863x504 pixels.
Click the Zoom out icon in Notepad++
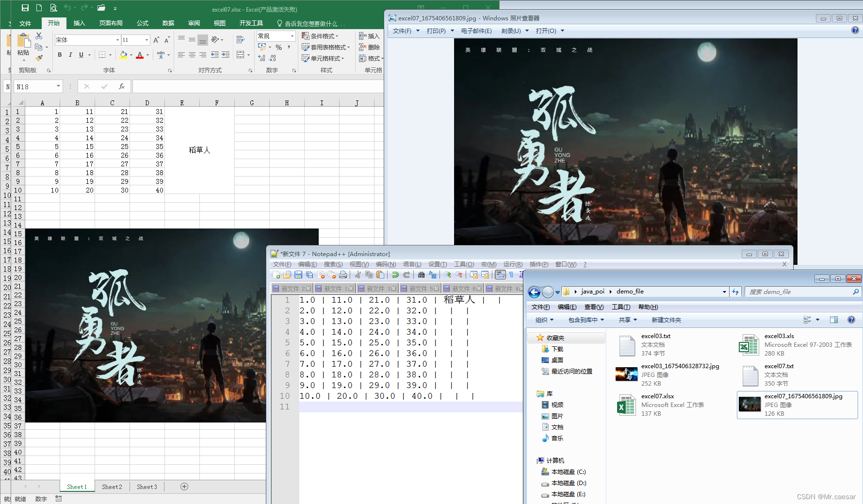459,275
